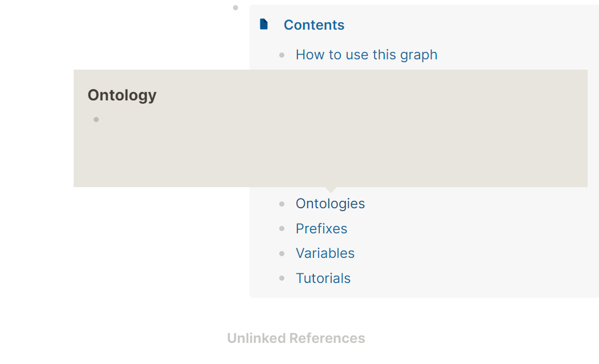Click the bullet dot beside Tutorials
The width and height of the screenshot is (599, 364).
[282, 278]
